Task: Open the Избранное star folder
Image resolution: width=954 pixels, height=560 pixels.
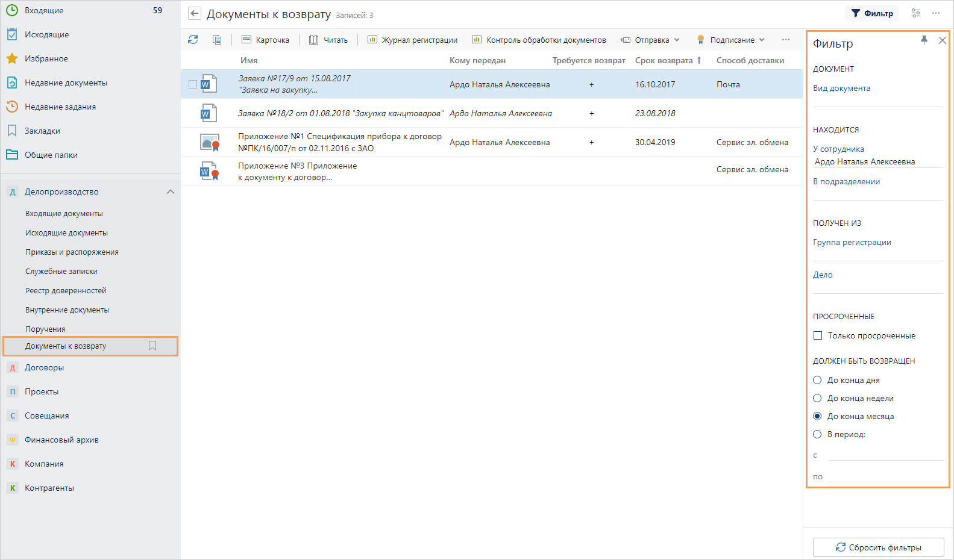Action: (x=46, y=58)
